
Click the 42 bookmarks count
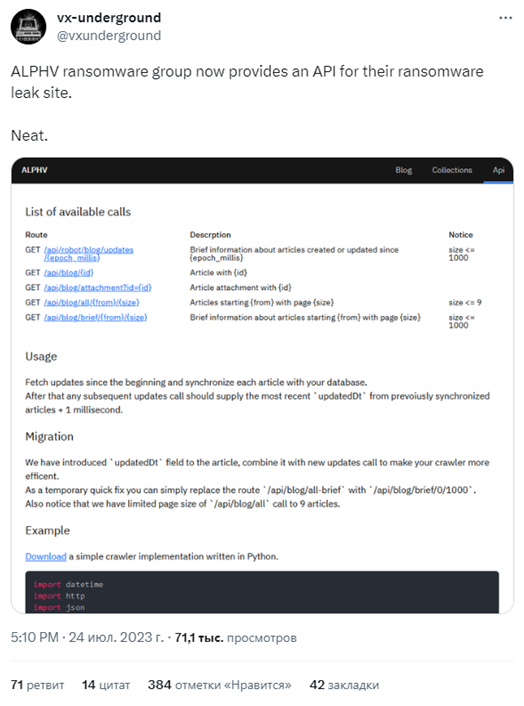pyautogui.click(x=344, y=685)
